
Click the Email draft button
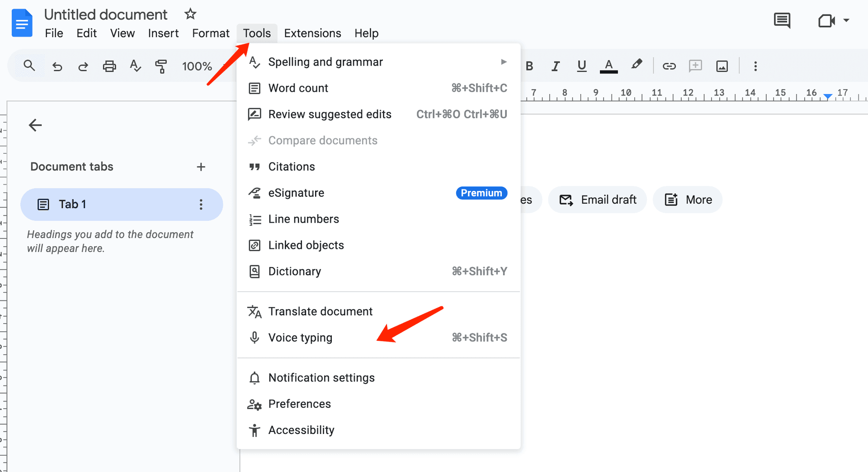coord(598,199)
